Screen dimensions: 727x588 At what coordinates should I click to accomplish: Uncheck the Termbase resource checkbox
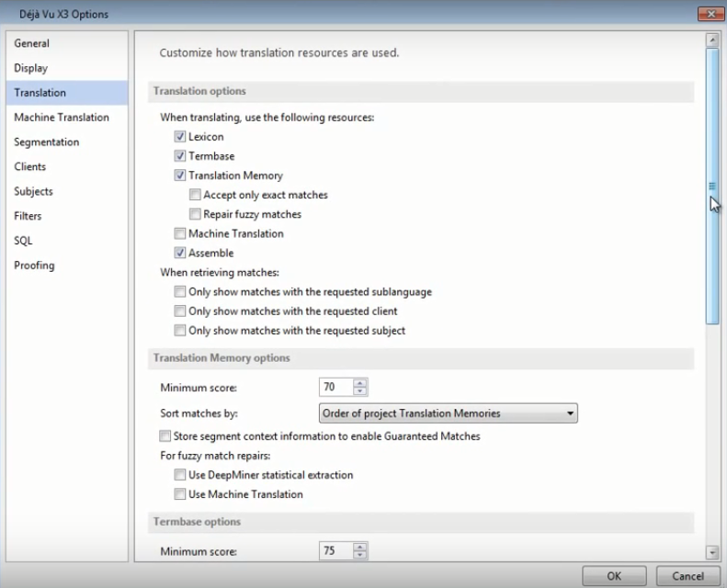coord(180,155)
